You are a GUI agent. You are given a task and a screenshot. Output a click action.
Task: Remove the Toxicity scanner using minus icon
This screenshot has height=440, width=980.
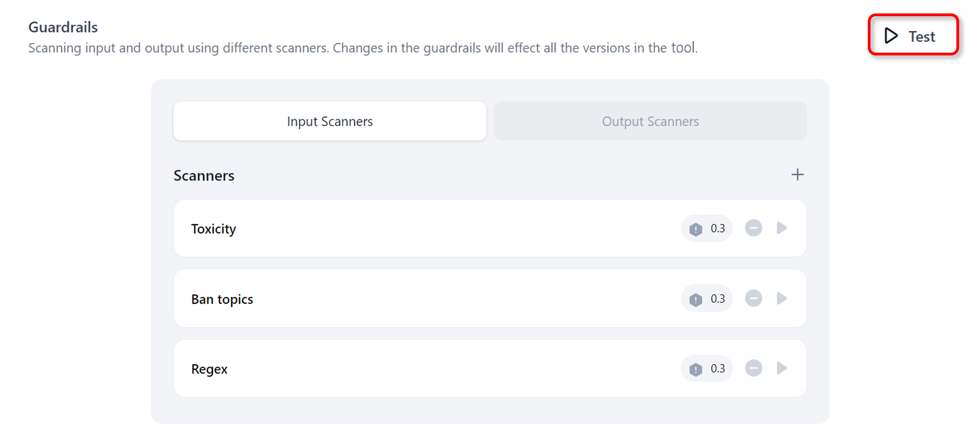click(x=753, y=228)
